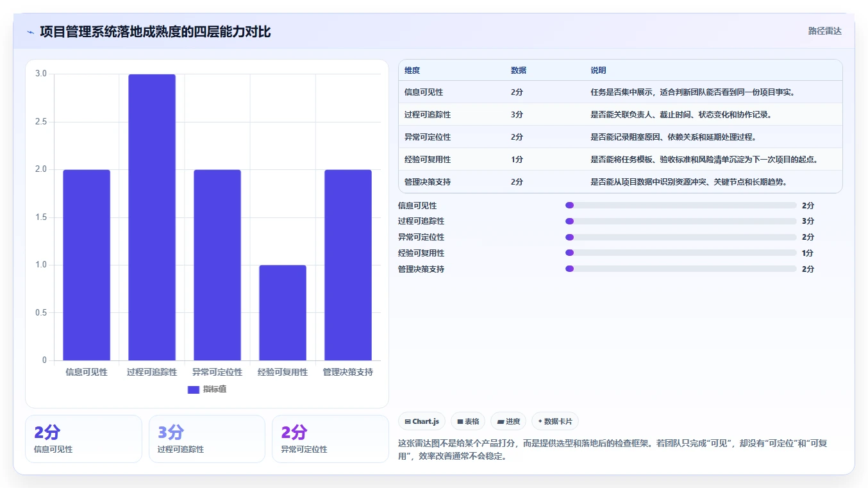Click the page title 项目管理系统落地成熟度
The height and width of the screenshot is (488, 868).
pyautogui.click(x=155, y=31)
